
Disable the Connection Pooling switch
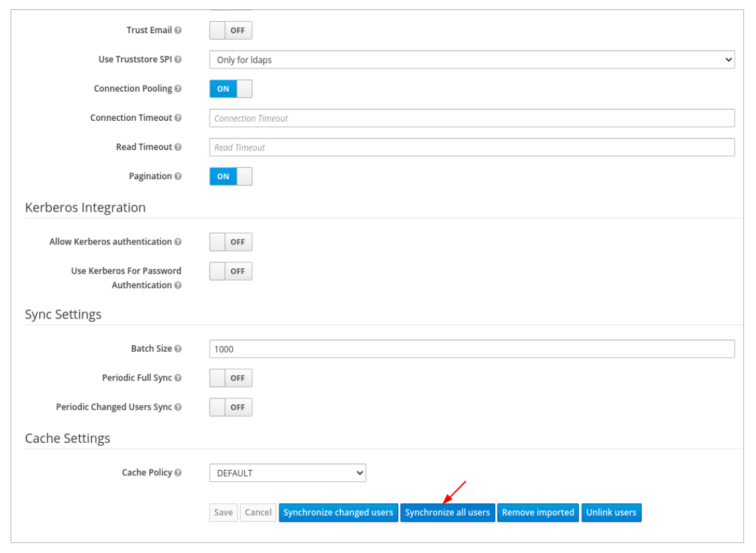(230, 89)
